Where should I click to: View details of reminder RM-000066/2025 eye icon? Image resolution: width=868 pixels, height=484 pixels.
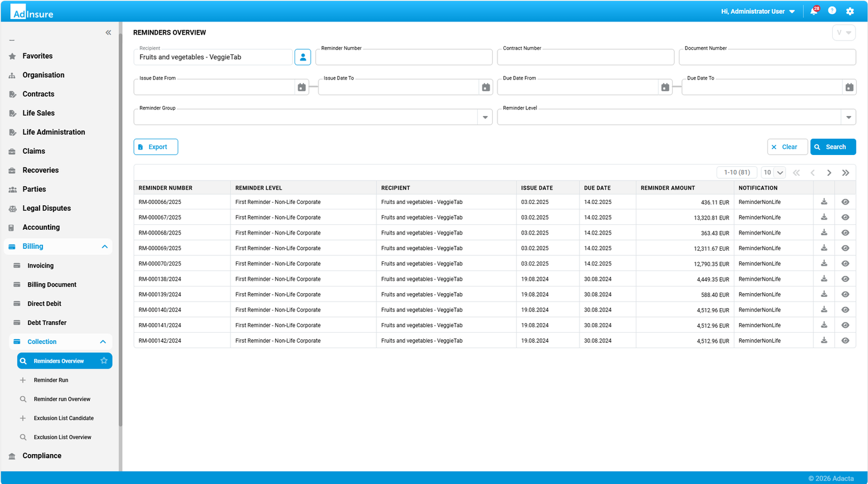pos(845,202)
